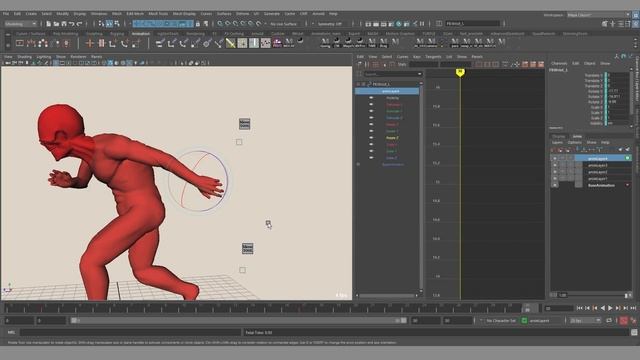Open the File menu
The image size is (640, 360).
pyautogui.click(x=6, y=14)
